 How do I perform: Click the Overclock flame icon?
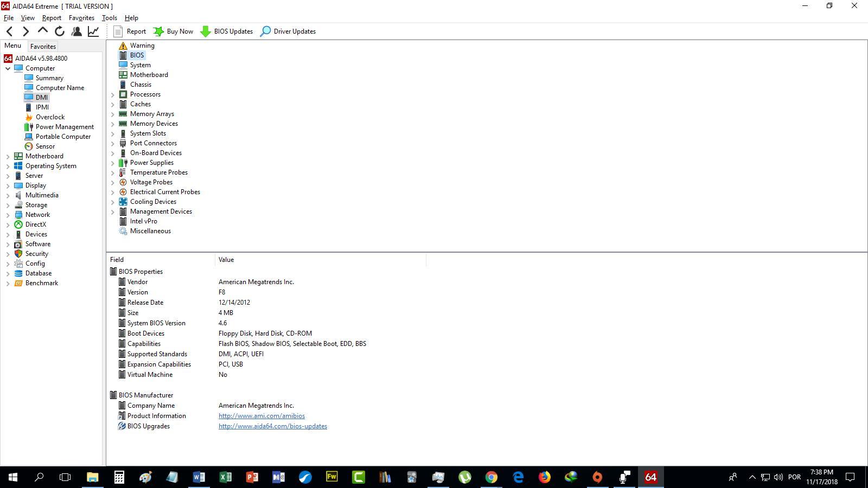click(x=29, y=117)
